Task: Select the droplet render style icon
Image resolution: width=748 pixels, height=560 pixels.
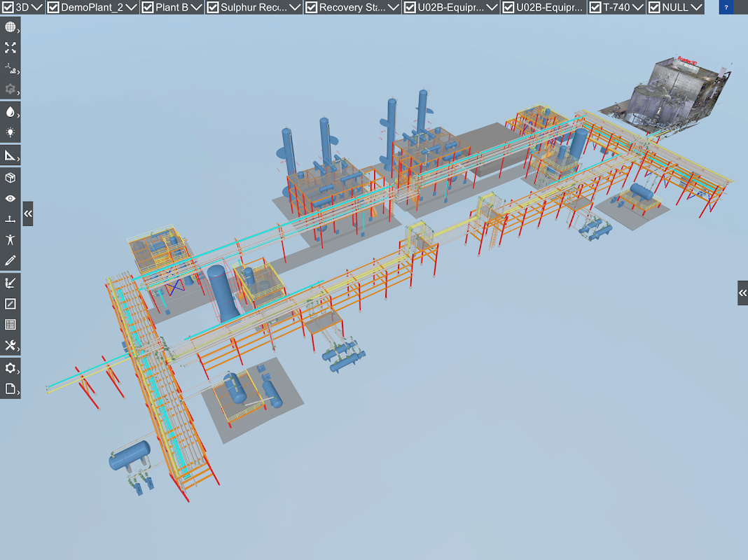Action: pos(10,111)
